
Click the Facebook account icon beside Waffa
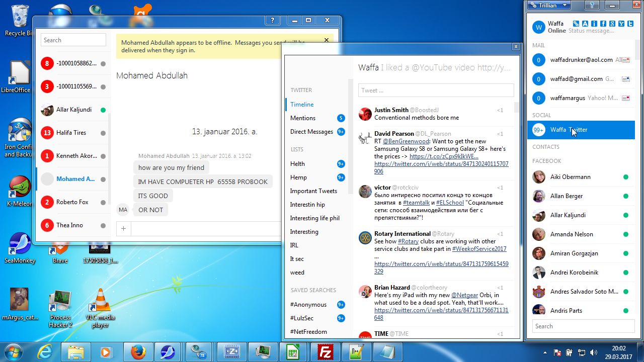603,24
